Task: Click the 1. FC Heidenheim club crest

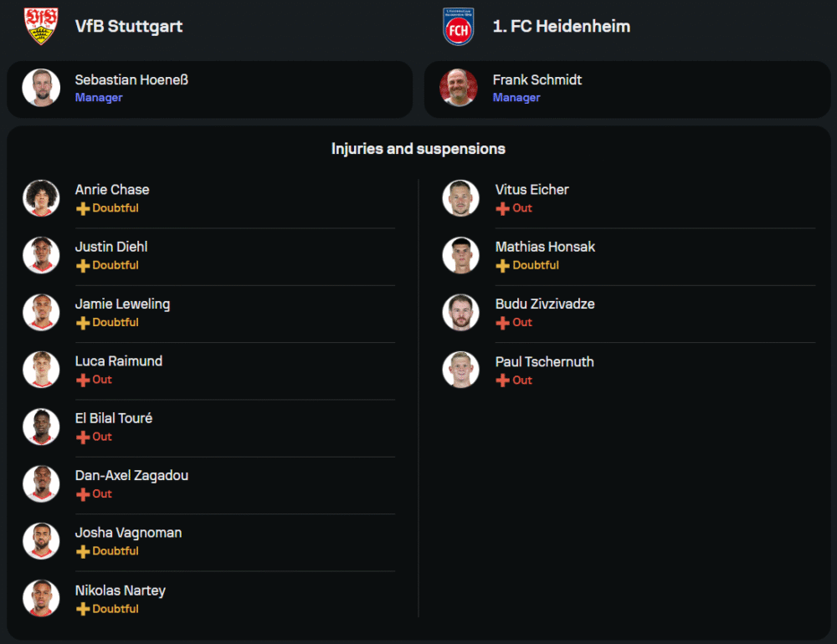Action: pyautogui.click(x=458, y=26)
